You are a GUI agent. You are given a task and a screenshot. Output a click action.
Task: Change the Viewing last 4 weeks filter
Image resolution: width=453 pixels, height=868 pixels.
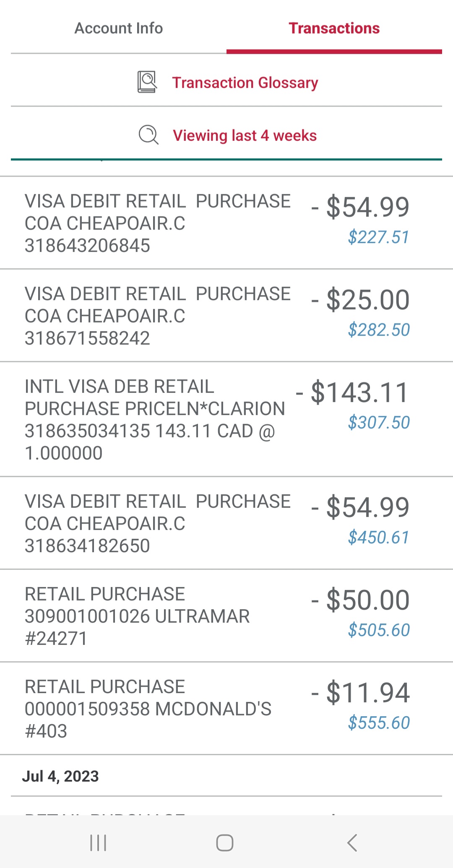coord(245,135)
